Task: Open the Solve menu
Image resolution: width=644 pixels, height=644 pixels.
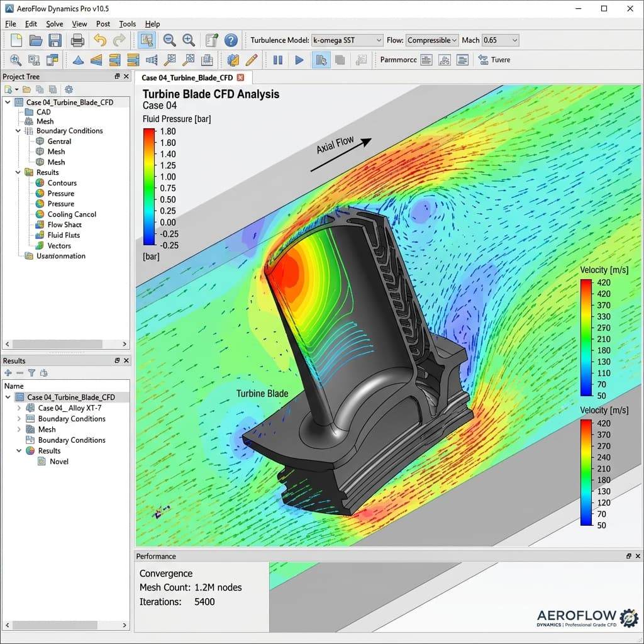Action: pos(55,24)
